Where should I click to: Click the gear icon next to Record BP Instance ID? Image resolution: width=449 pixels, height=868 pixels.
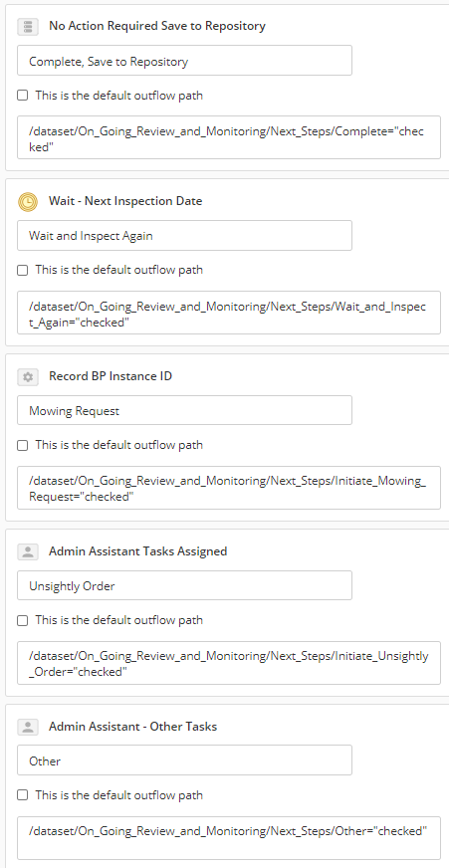coord(28,377)
